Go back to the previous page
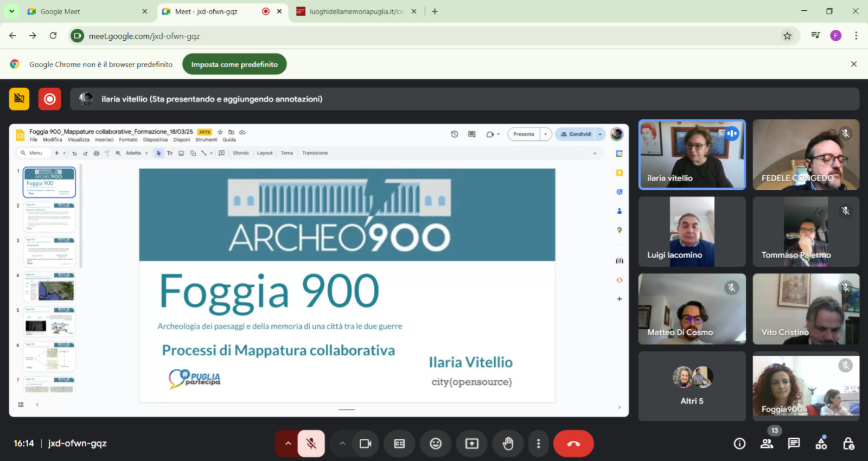The image size is (868, 461). point(12,36)
